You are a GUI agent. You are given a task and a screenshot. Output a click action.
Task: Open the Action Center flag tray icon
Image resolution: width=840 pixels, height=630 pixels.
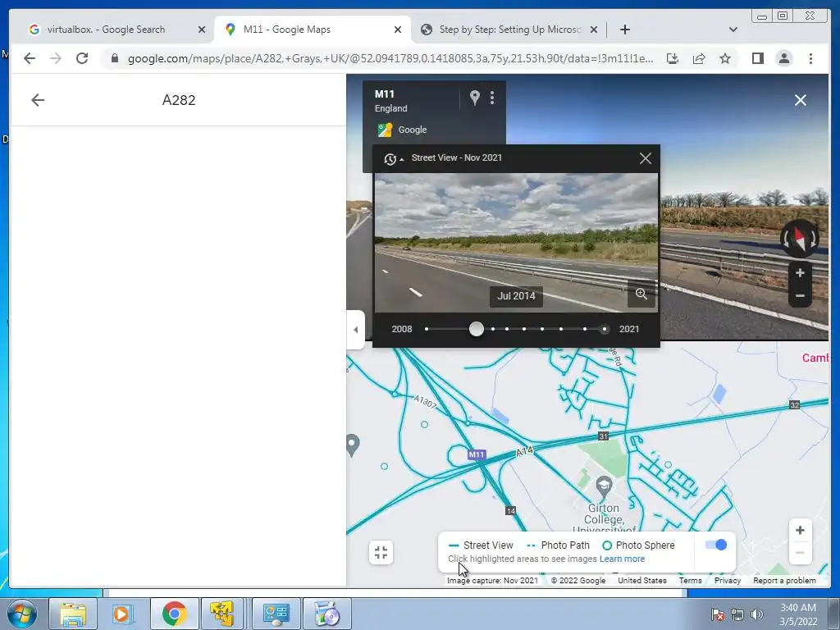point(717,614)
